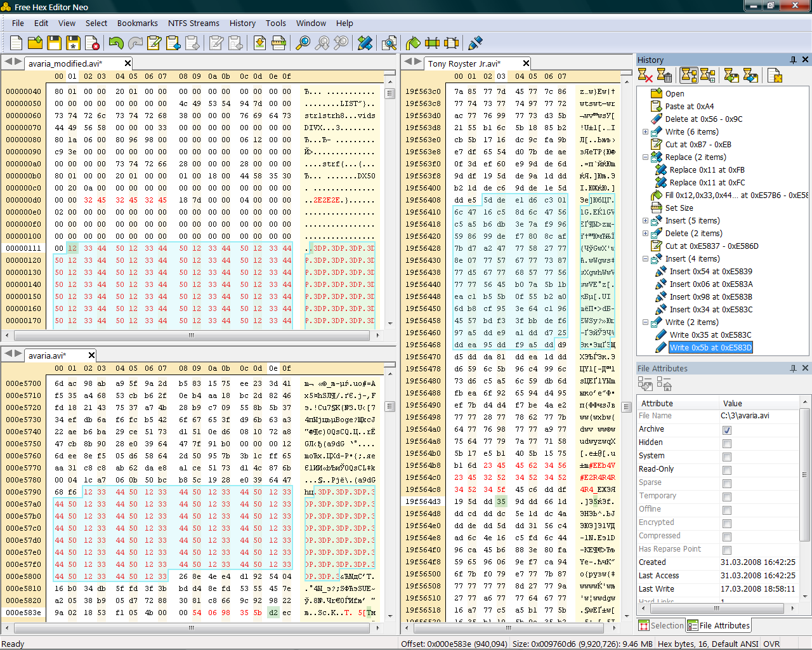Select Set Size history entry
Image resolution: width=812 pixels, height=650 pixels.
pos(679,208)
